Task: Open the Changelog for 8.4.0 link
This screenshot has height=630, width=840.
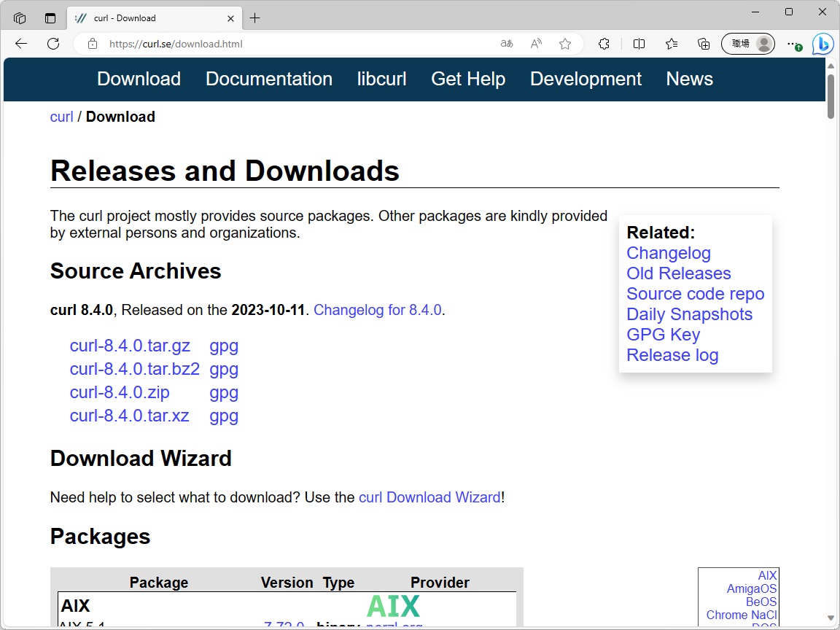Action: click(378, 310)
